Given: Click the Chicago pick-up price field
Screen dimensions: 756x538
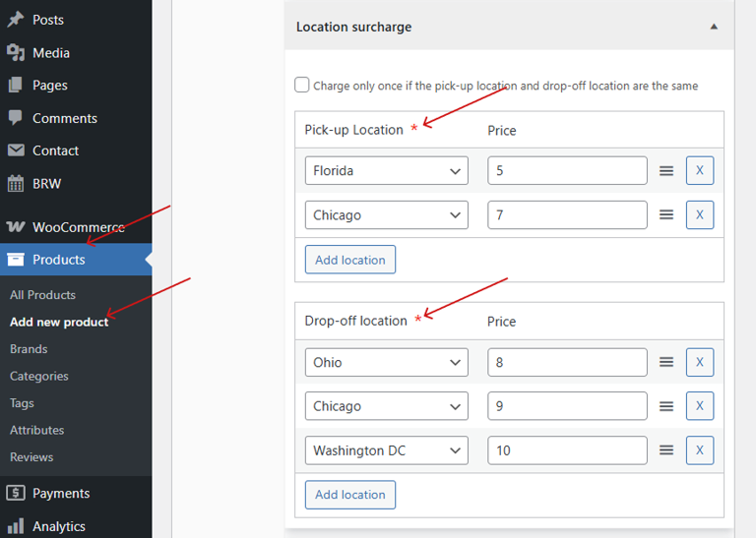Looking at the screenshot, I should pos(567,215).
